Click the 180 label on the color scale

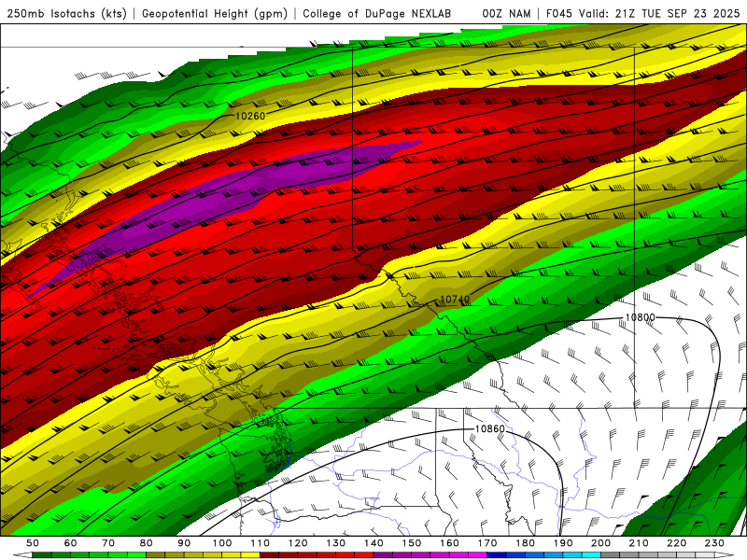coord(525,543)
